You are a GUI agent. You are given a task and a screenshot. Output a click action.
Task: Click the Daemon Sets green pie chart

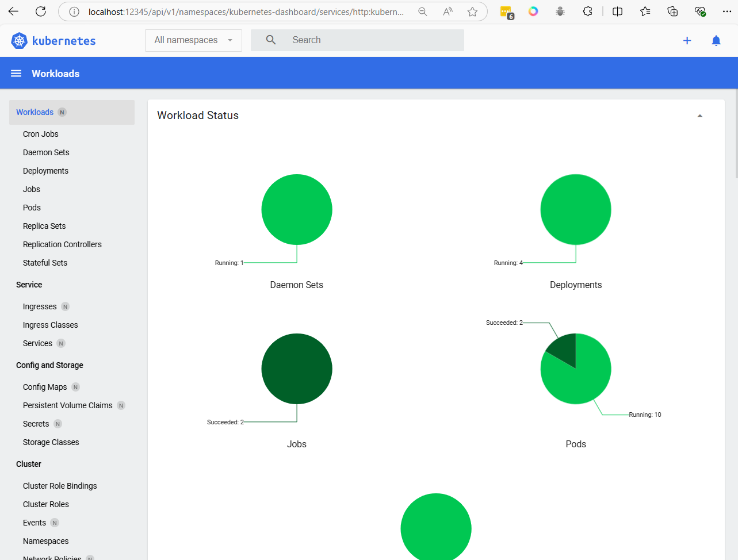297,209
